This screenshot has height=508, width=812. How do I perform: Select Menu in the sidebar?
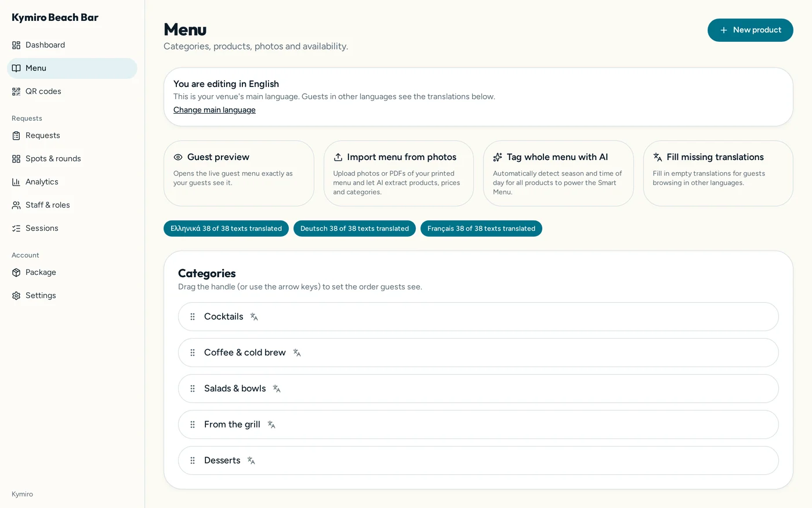coord(72,68)
